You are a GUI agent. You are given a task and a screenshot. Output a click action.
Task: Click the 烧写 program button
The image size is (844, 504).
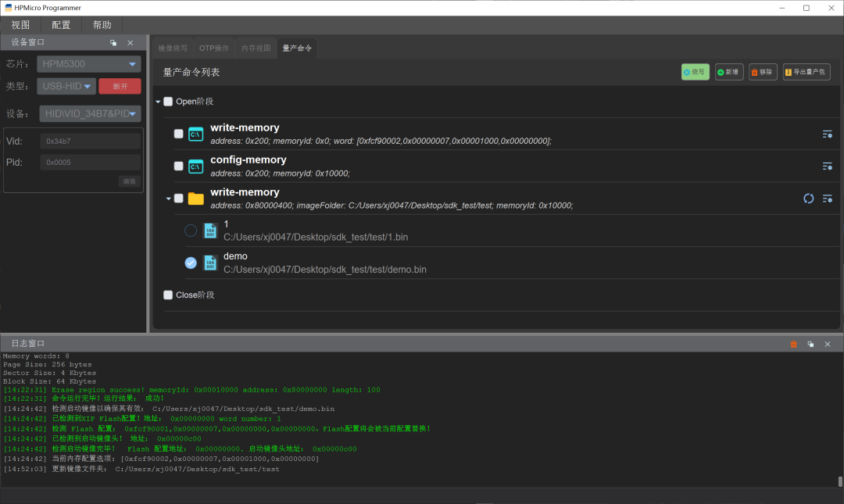pyautogui.click(x=695, y=72)
